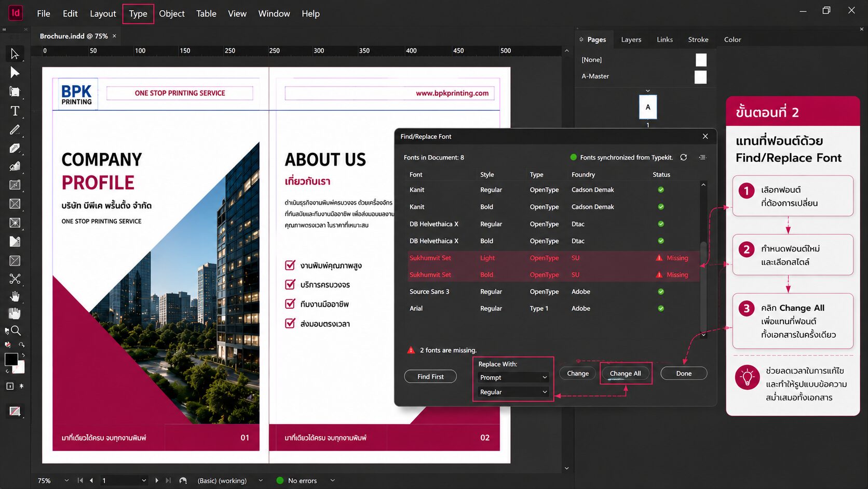Screen dimensions: 868x489
Task: Open the Type menu
Action: (x=138, y=14)
